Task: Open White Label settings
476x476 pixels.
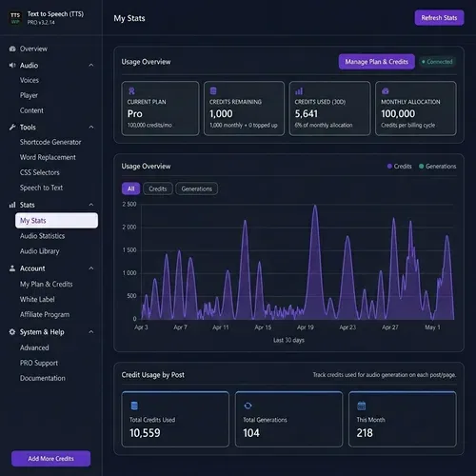Action: point(37,300)
